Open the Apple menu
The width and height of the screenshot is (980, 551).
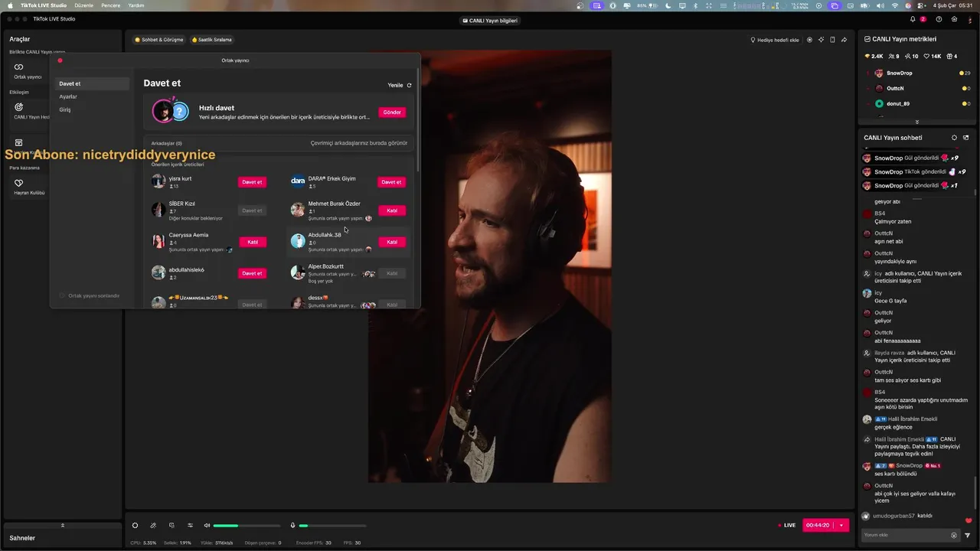(10, 5)
